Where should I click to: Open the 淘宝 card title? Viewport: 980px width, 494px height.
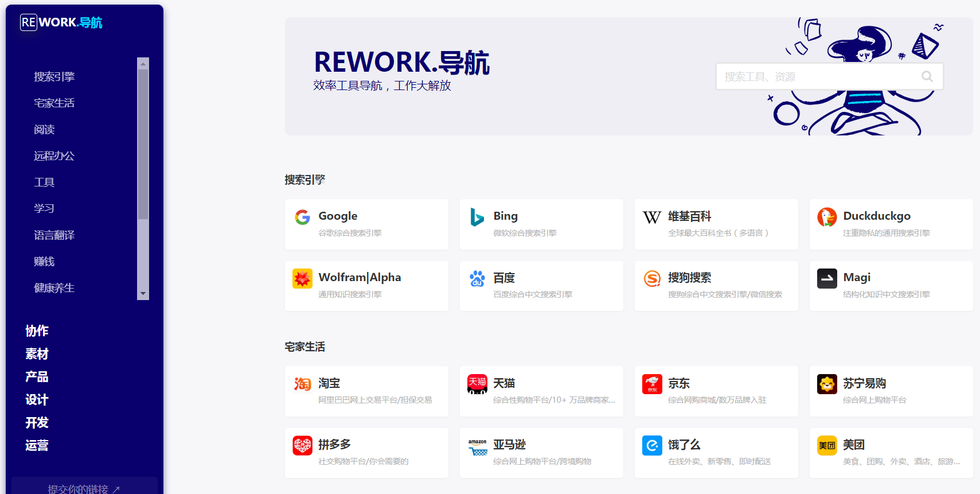329,383
